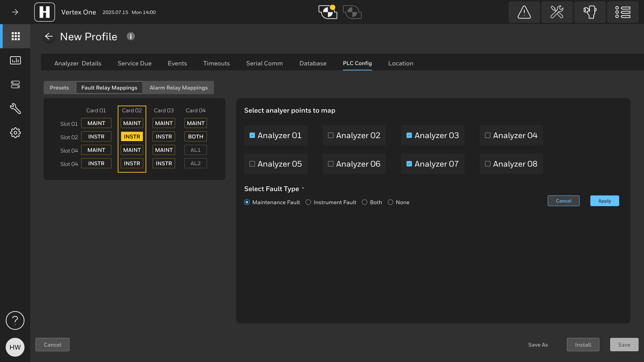
Task: Check the Analyzer 02 checkbox
Action: point(331,135)
